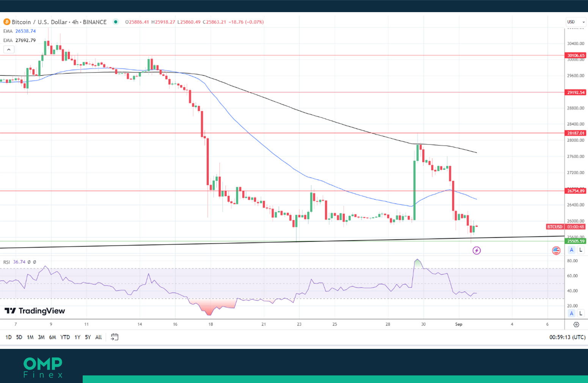Select the EMA 26538.74 legend entry
This screenshot has height=383, width=588.
pos(19,31)
